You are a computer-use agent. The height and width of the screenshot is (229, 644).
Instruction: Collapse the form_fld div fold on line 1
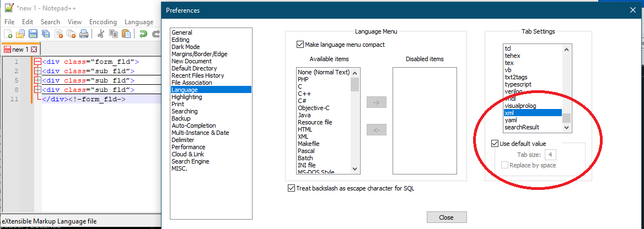click(38, 62)
